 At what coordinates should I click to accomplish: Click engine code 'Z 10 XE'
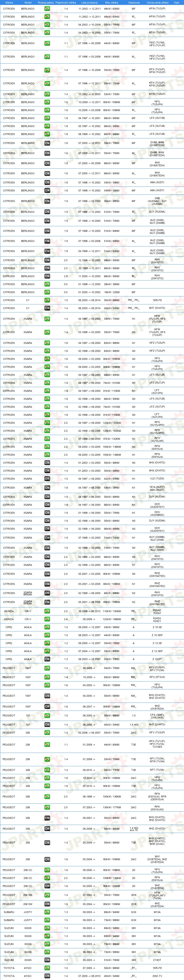pos(157,627)
